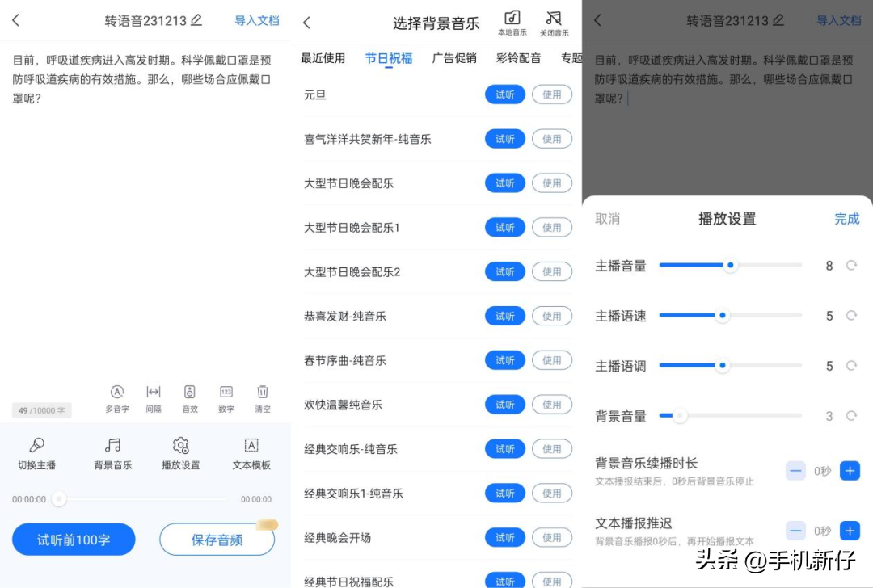
Task: Turn off music with 关闭音乐 icon
Action: (554, 22)
